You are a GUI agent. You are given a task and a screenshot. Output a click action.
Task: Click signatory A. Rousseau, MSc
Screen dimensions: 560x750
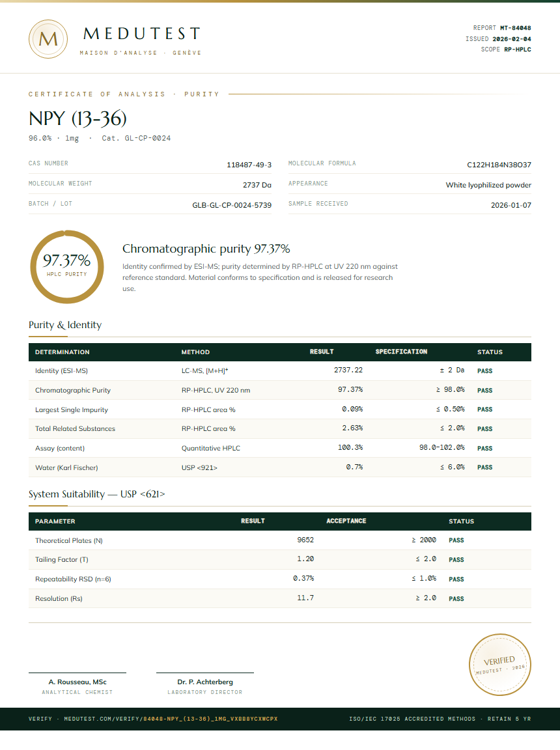point(77,682)
